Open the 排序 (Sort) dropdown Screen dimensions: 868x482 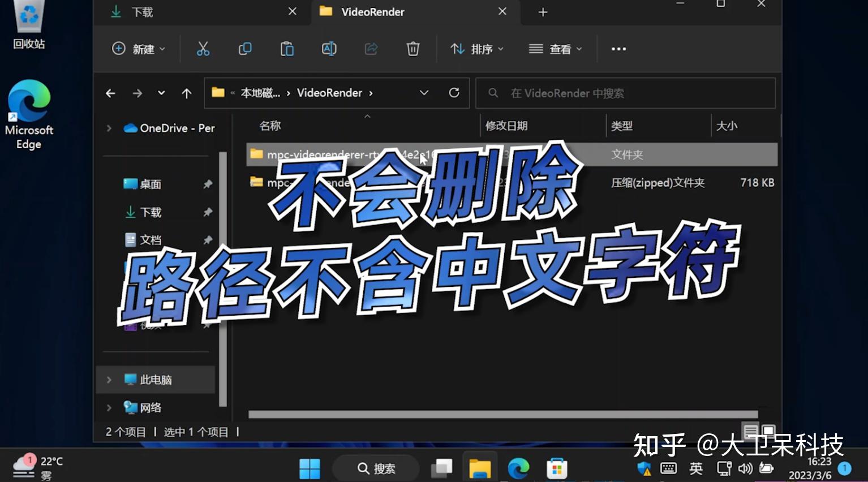coord(477,49)
